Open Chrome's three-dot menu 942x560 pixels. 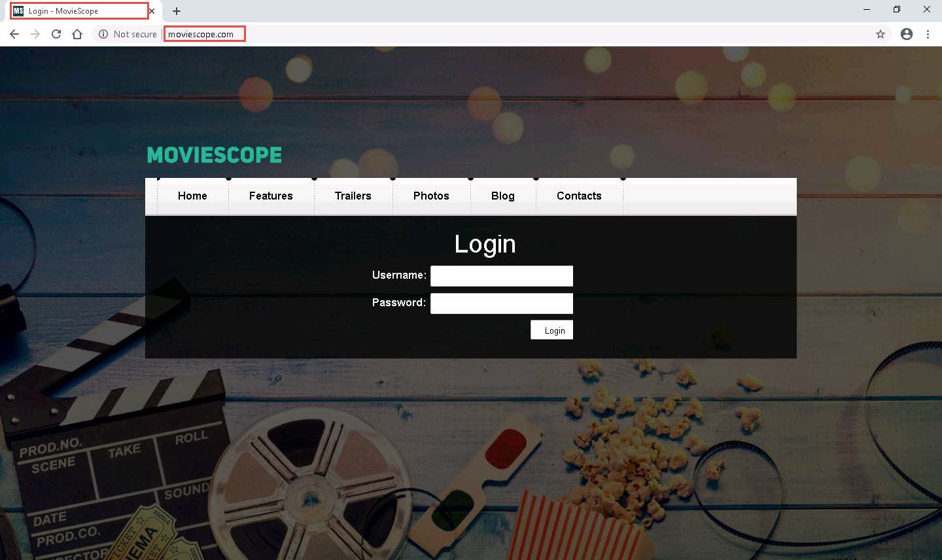coord(928,34)
